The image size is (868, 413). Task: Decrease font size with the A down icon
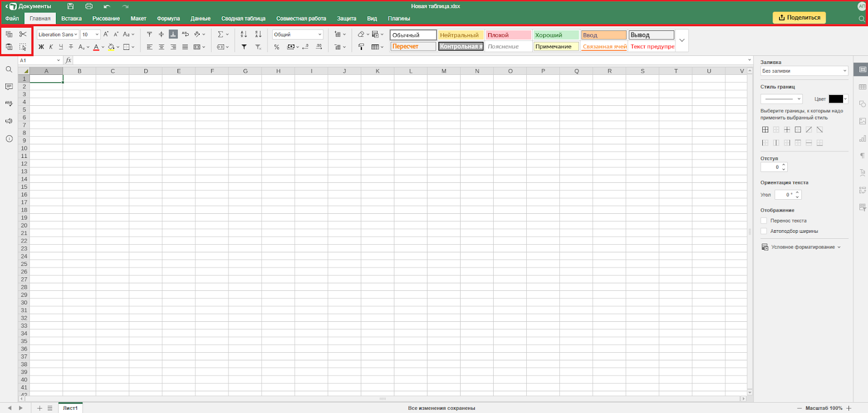click(x=116, y=34)
